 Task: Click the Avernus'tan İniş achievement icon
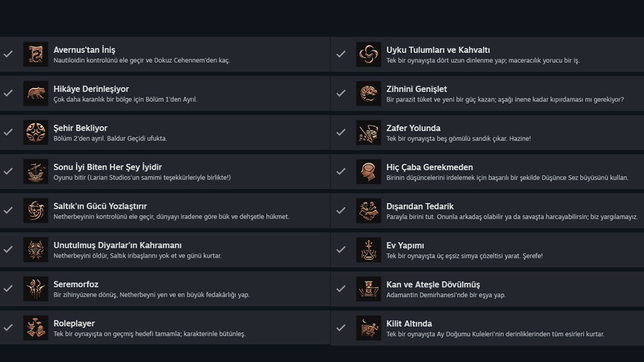pos(35,54)
